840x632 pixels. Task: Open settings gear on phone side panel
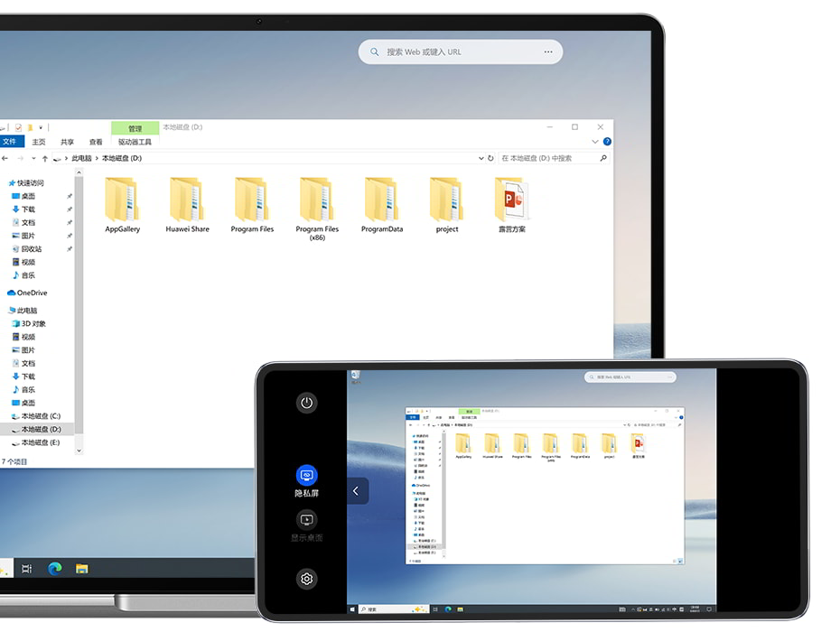306,579
